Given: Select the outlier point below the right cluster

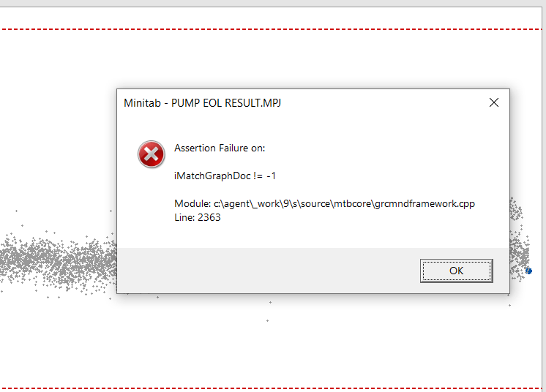Looking at the screenshot, I should point(510,306).
